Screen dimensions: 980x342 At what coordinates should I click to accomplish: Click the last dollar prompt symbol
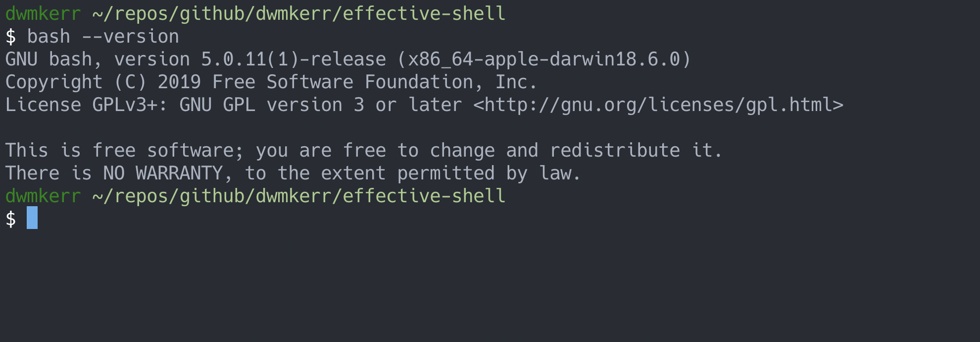tap(11, 219)
